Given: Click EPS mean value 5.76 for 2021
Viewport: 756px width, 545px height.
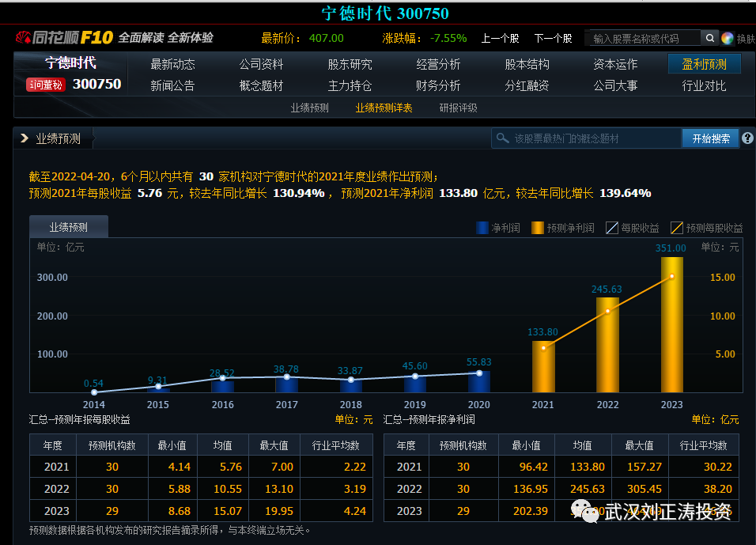Looking at the screenshot, I should click(x=231, y=467).
